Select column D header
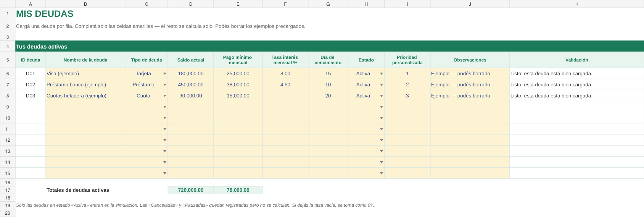644x217 pixels. (x=191, y=4)
